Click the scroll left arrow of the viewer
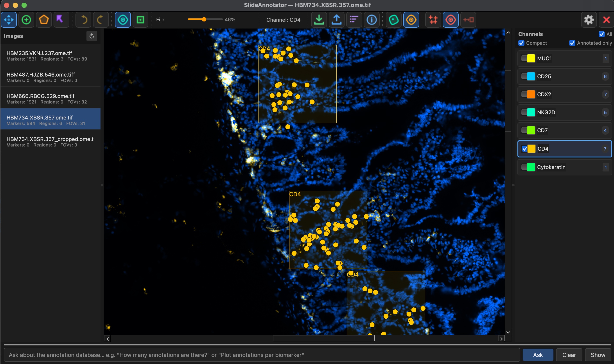The image size is (614, 364). click(107, 339)
